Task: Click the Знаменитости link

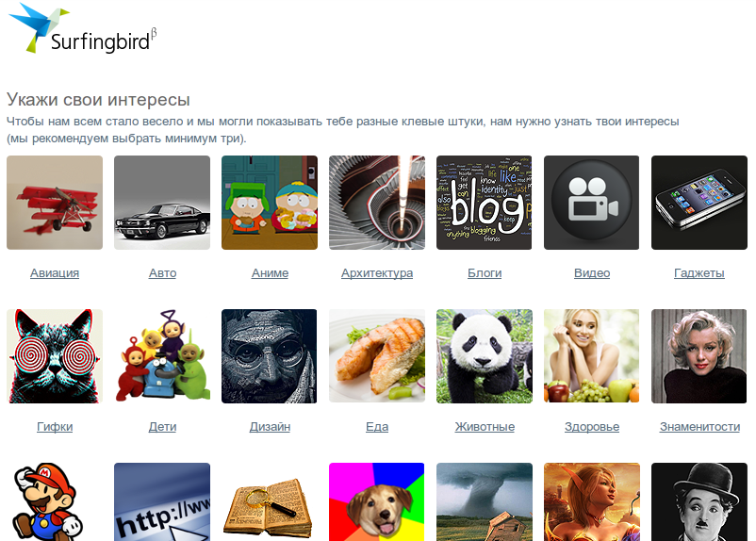Action: point(699,427)
